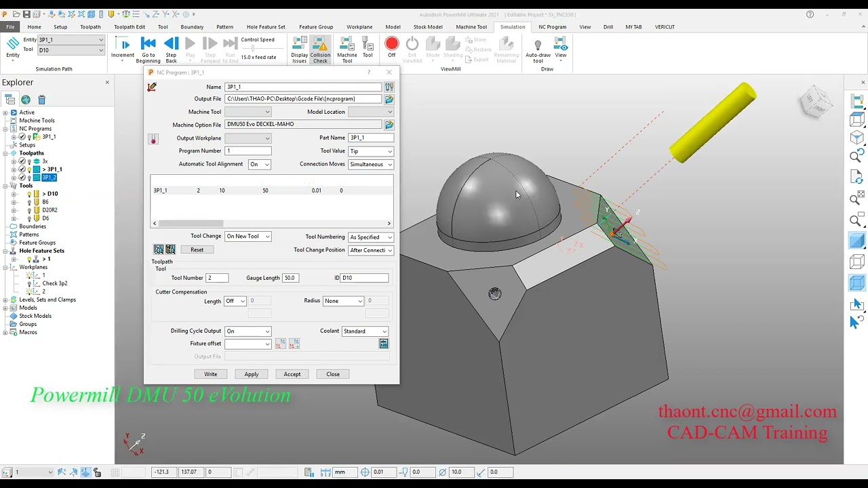868x488 pixels.
Task: Collapse the Toolpaths tree node
Action: pyautogui.click(x=5, y=153)
